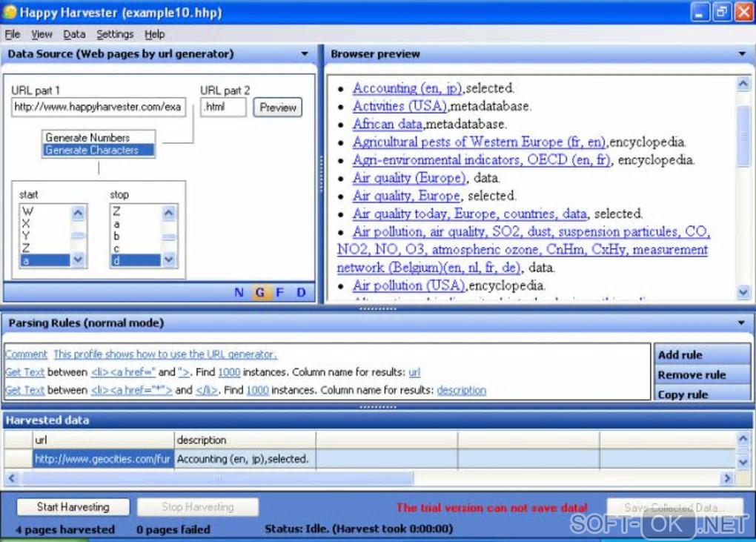756x542 pixels.
Task: Click stop list scroll down arrow
Action: 168,260
